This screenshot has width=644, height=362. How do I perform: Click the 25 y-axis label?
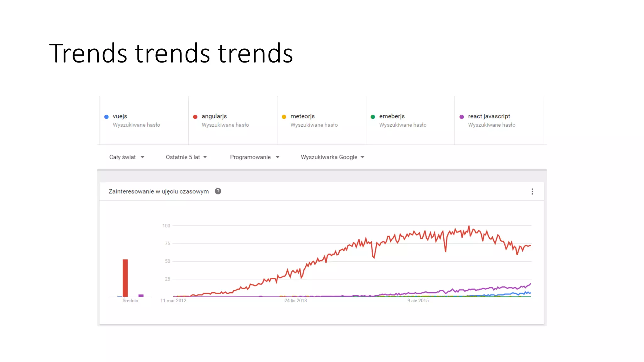167,279
